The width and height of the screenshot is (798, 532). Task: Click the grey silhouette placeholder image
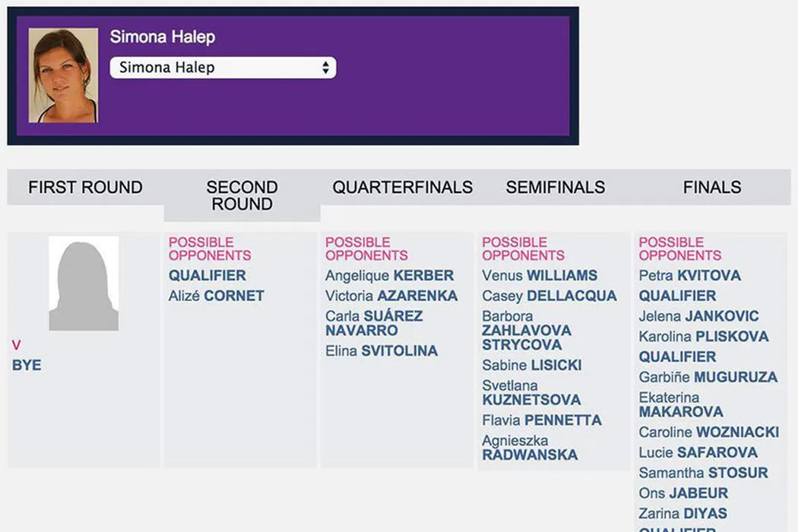tap(84, 283)
